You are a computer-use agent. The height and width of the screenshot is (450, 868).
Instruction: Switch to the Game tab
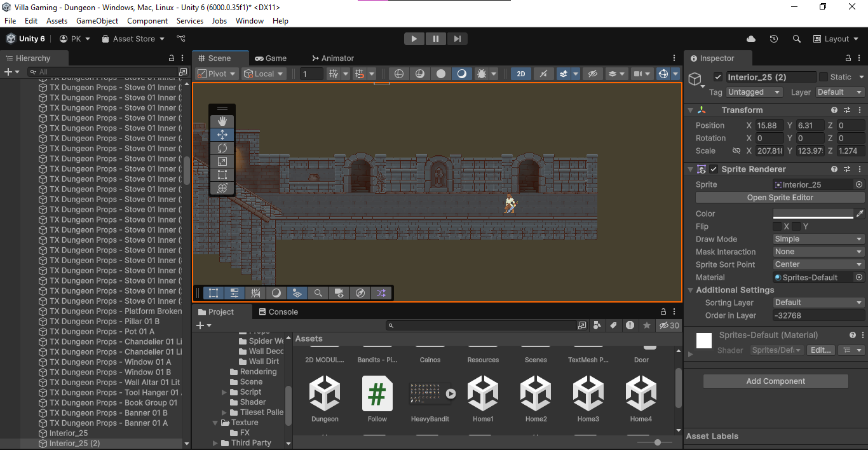(x=271, y=58)
